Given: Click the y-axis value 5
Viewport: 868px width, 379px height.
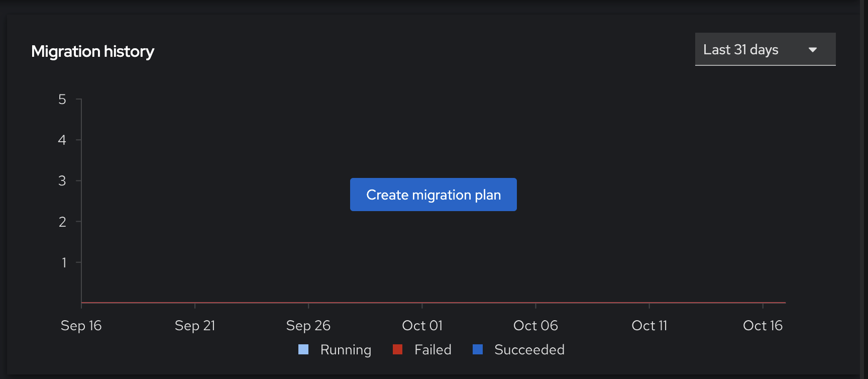Looking at the screenshot, I should [x=62, y=100].
